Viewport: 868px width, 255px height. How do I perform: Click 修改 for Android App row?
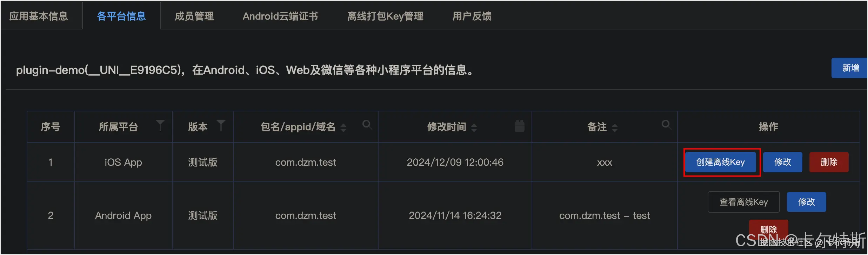pyautogui.click(x=807, y=202)
